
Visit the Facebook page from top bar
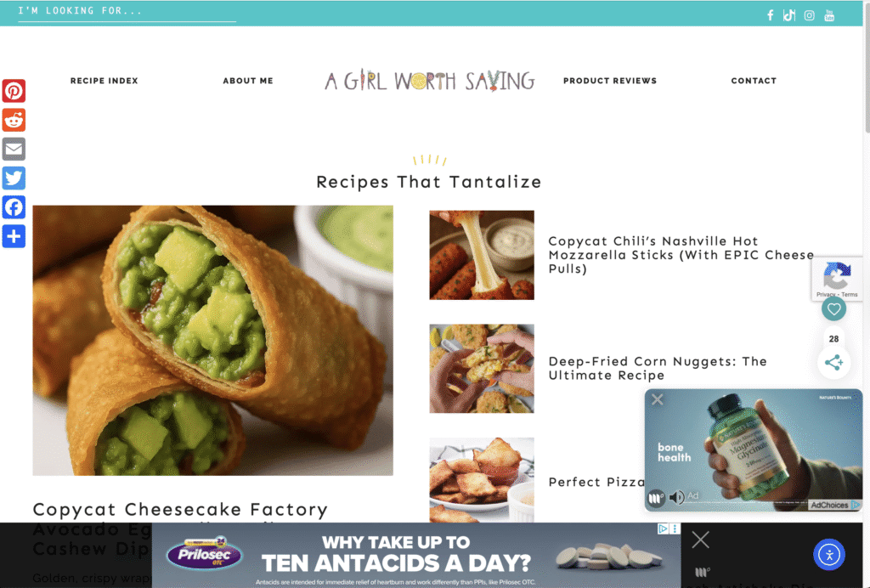click(770, 15)
